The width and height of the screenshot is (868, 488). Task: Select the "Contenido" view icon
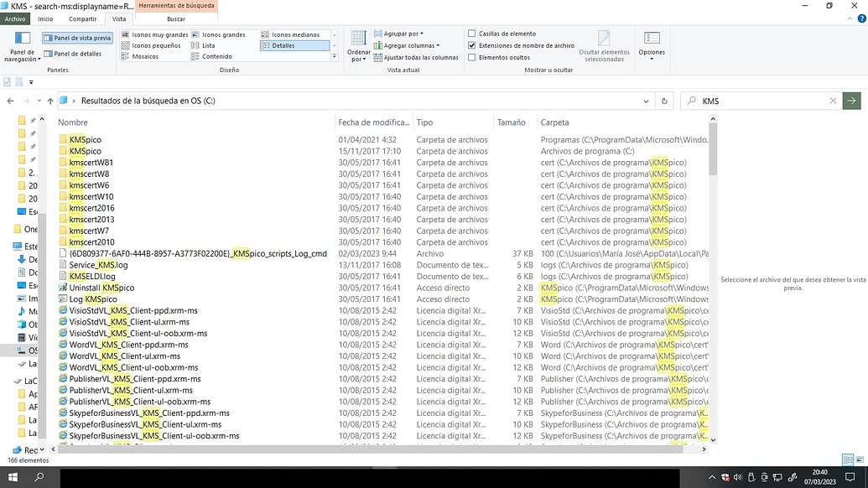pos(217,57)
